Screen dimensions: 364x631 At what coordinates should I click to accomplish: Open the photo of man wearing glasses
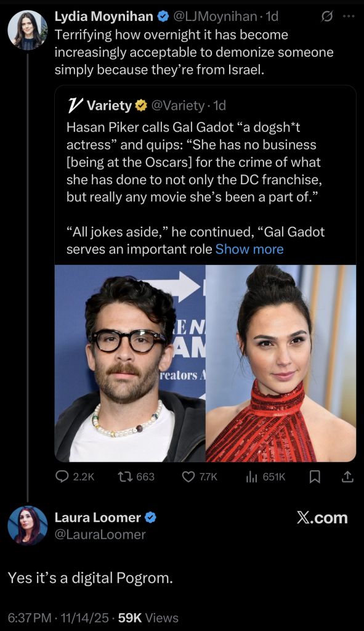[x=130, y=364]
